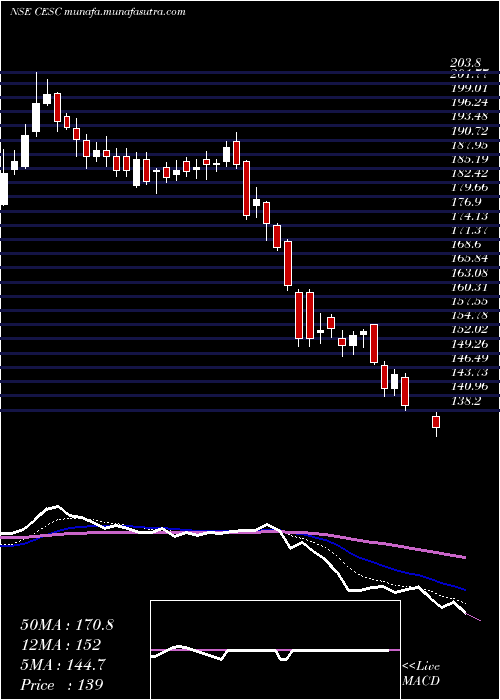Click the 182.42 price axis label
This screenshot has width=500, height=700.
click(469, 174)
